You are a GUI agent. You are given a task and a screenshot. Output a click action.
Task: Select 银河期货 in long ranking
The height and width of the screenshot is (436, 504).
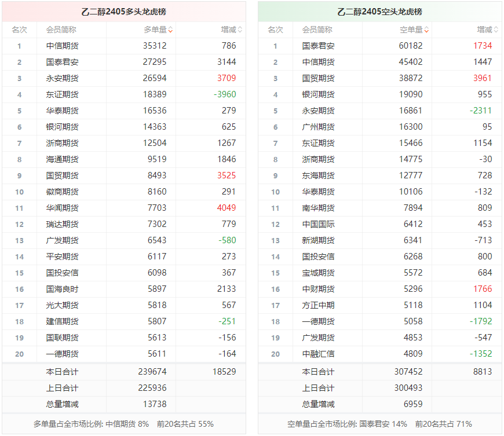pos(62,127)
